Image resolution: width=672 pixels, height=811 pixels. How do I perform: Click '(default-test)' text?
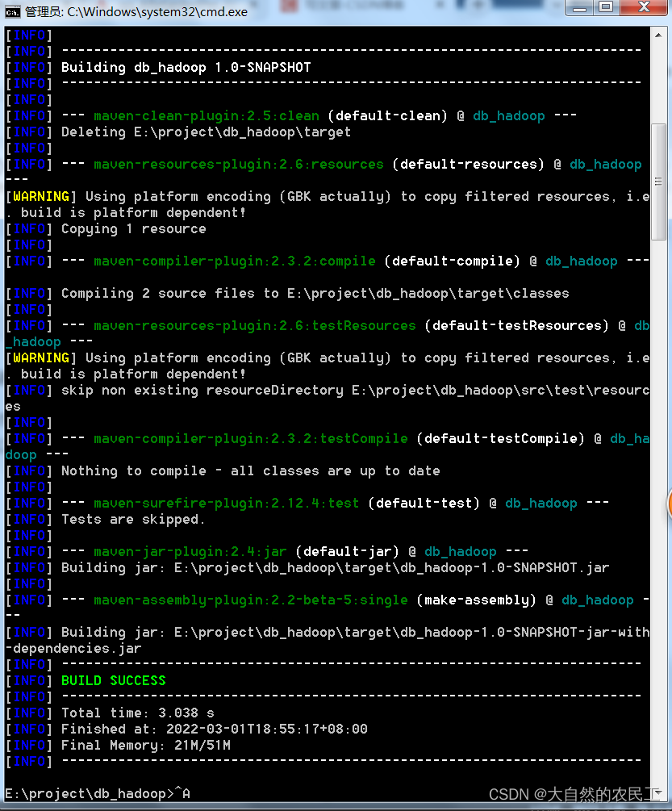click(424, 504)
